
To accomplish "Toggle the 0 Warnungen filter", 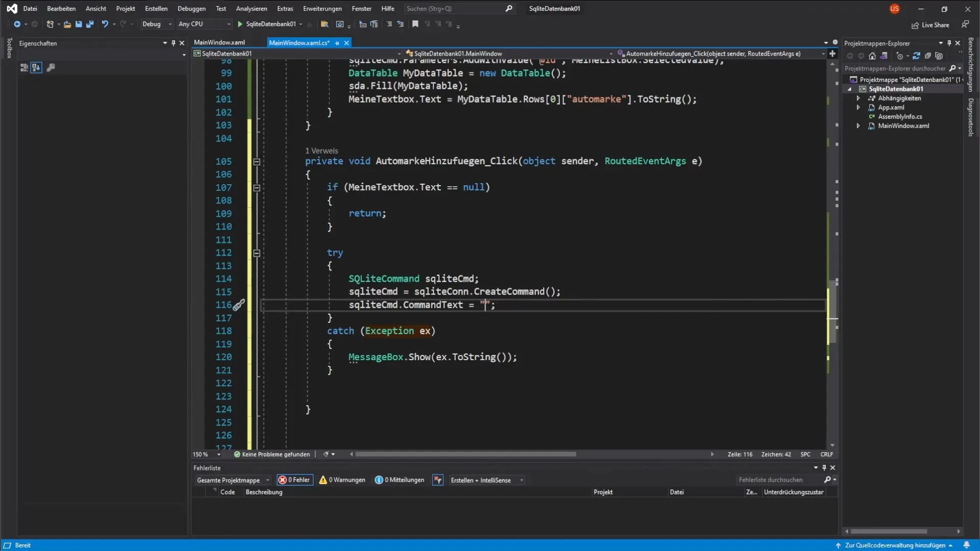I will 342,480.
